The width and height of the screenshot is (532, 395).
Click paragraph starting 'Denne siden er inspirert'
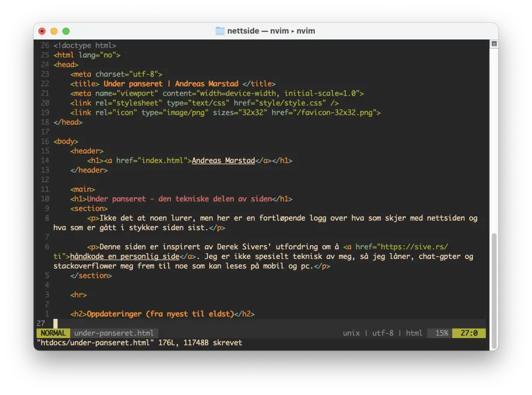263,256
